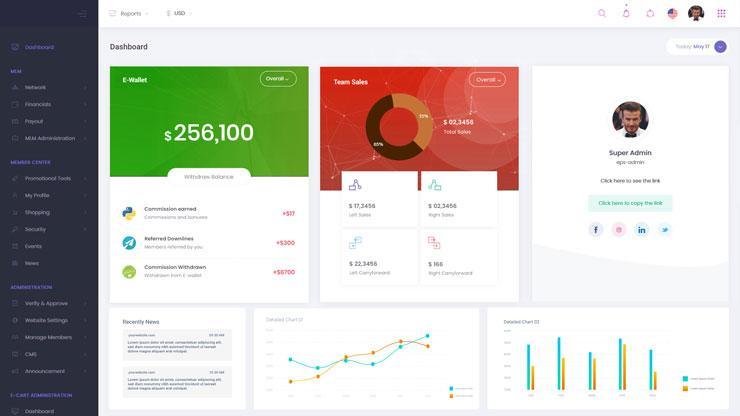Collapse sidebar with hamburger icon
The image size is (740, 416).
(83, 14)
